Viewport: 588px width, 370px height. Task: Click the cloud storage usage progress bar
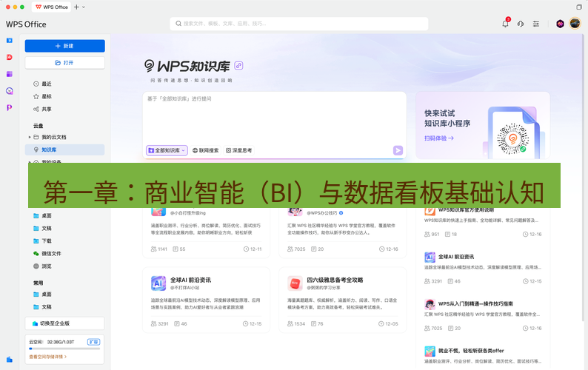(64, 349)
